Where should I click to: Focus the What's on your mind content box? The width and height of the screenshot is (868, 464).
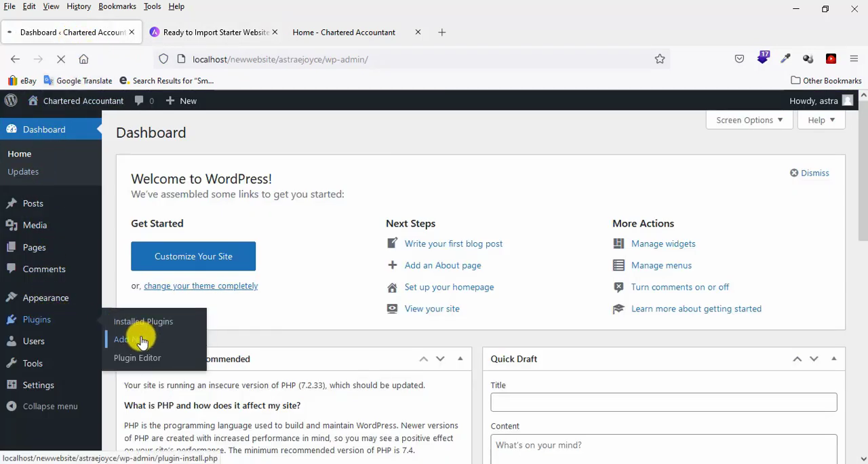(664, 449)
